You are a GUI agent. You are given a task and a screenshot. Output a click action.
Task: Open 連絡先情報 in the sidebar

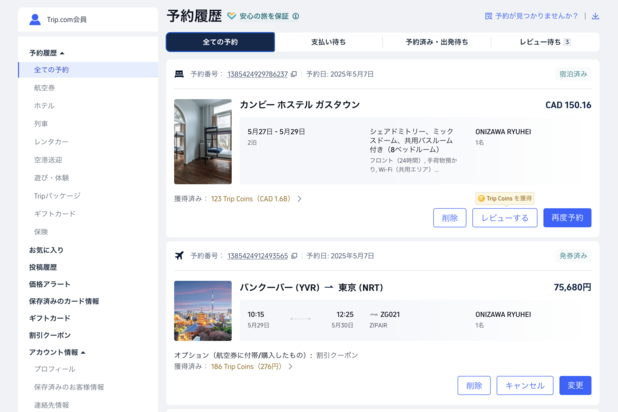click(x=51, y=405)
